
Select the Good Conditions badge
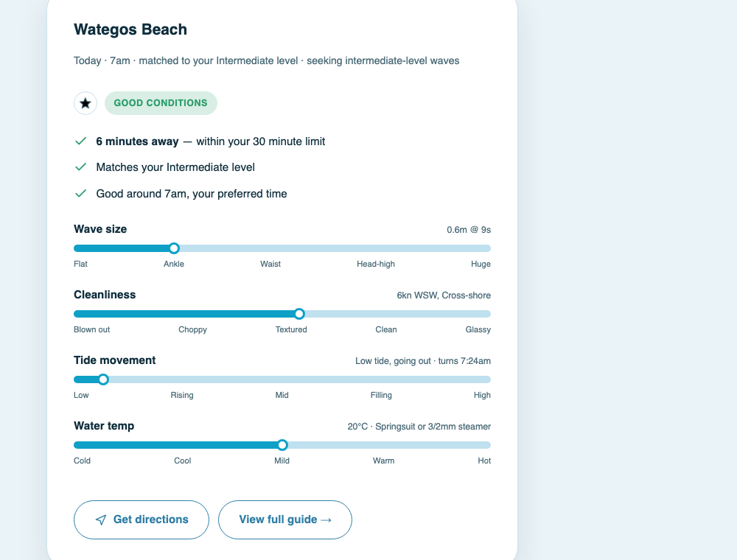[x=161, y=103]
